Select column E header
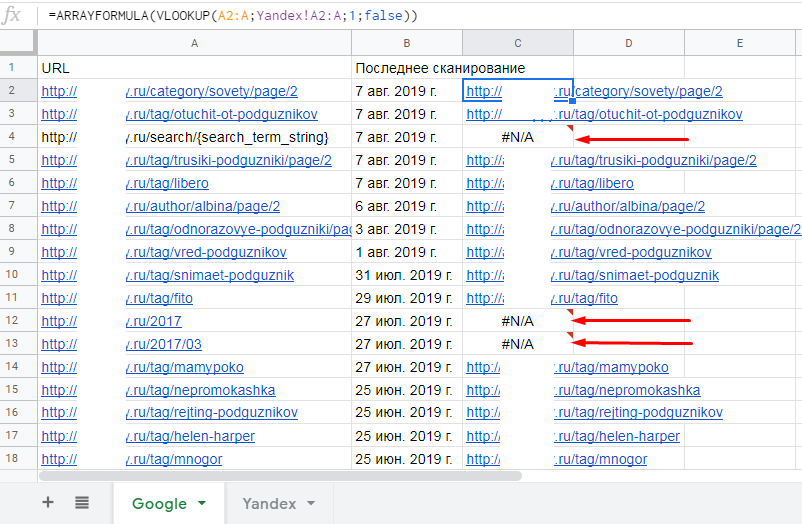 tap(739, 43)
